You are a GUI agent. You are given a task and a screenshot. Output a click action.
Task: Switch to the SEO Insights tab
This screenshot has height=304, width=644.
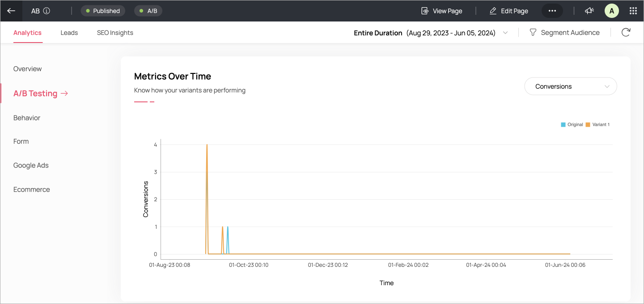click(115, 33)
